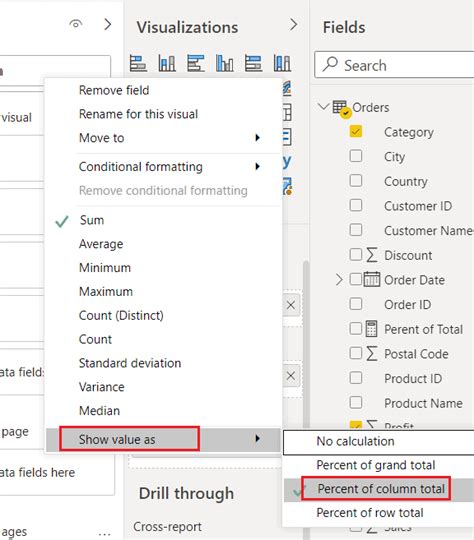Choose Remove field from context menu
This screenshot has width=474, height=540.
point(164,90)
